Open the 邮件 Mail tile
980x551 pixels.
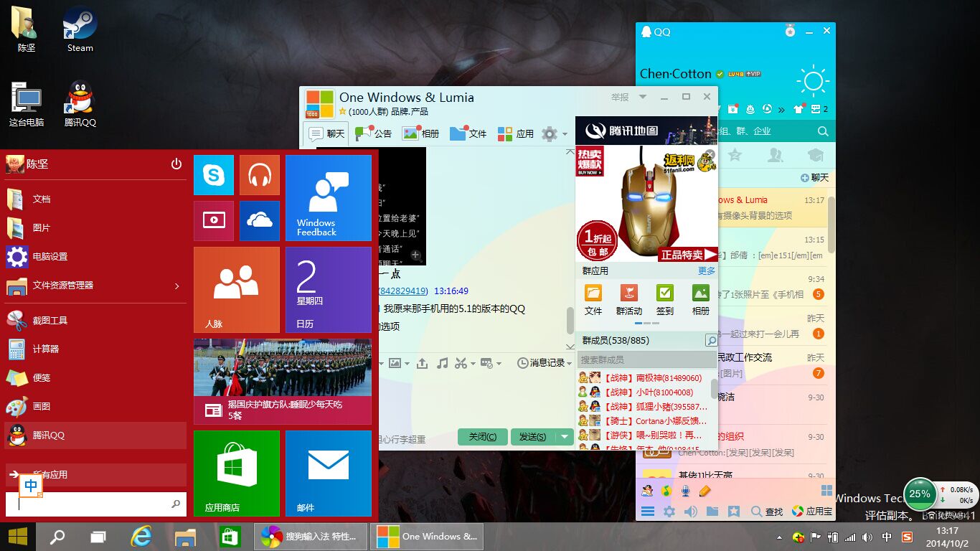pos(329,474)
